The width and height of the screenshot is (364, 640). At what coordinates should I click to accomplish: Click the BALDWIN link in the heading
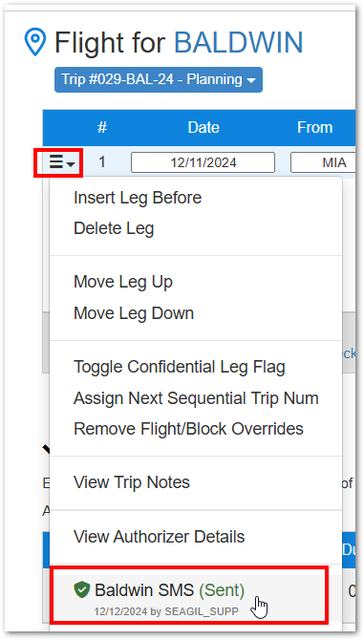click(239, 42)
